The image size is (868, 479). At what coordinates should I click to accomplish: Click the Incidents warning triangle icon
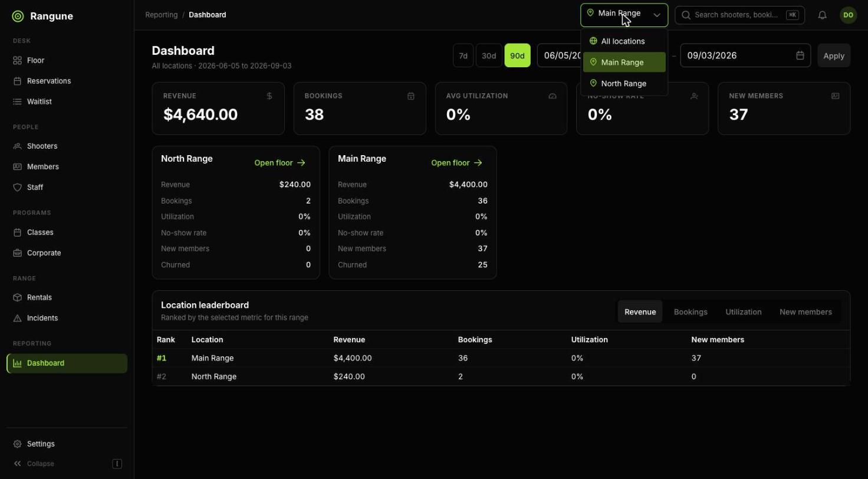pos(18,318)
